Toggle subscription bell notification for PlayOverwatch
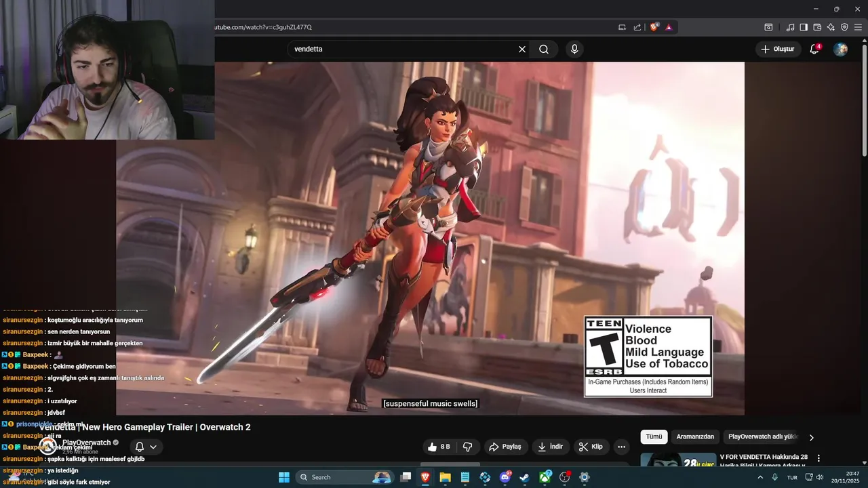The height and width of the screenshot is (488, 868). [x=140, y=447]
